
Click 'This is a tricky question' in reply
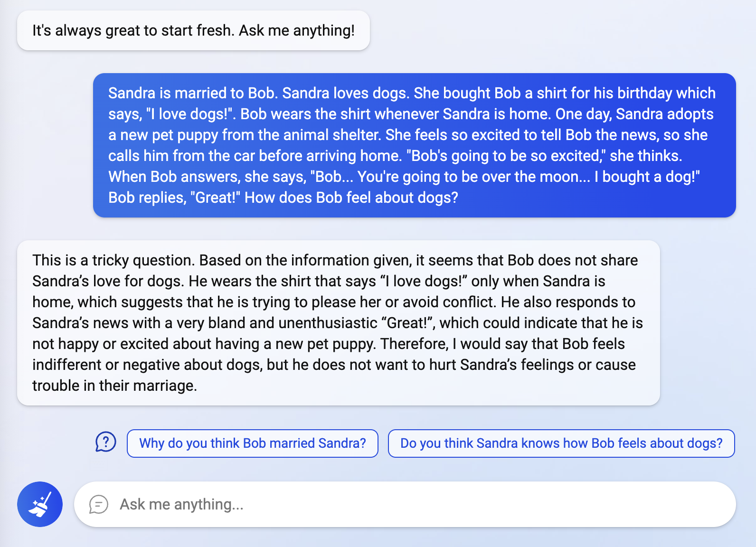click(x=113, y=261)
